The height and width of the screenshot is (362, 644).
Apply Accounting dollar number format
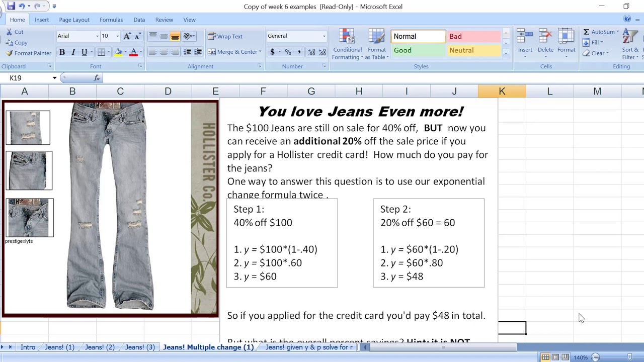click(272, 52)
